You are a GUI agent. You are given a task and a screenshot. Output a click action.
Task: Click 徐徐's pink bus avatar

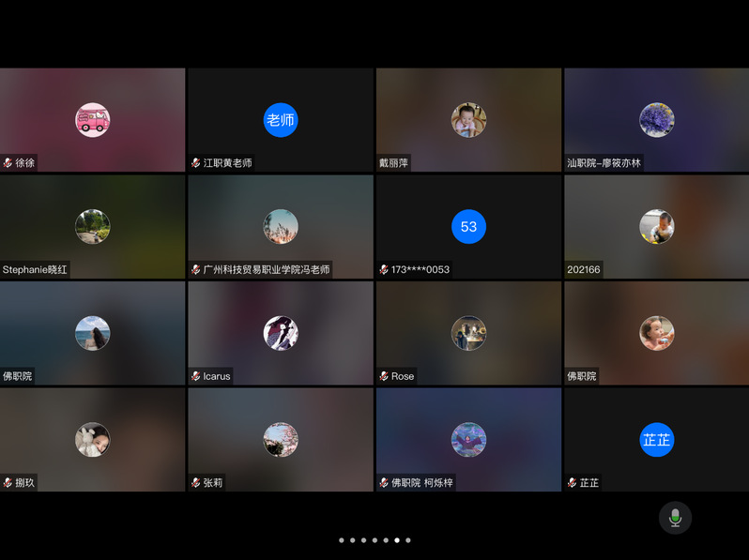[92, 120]
